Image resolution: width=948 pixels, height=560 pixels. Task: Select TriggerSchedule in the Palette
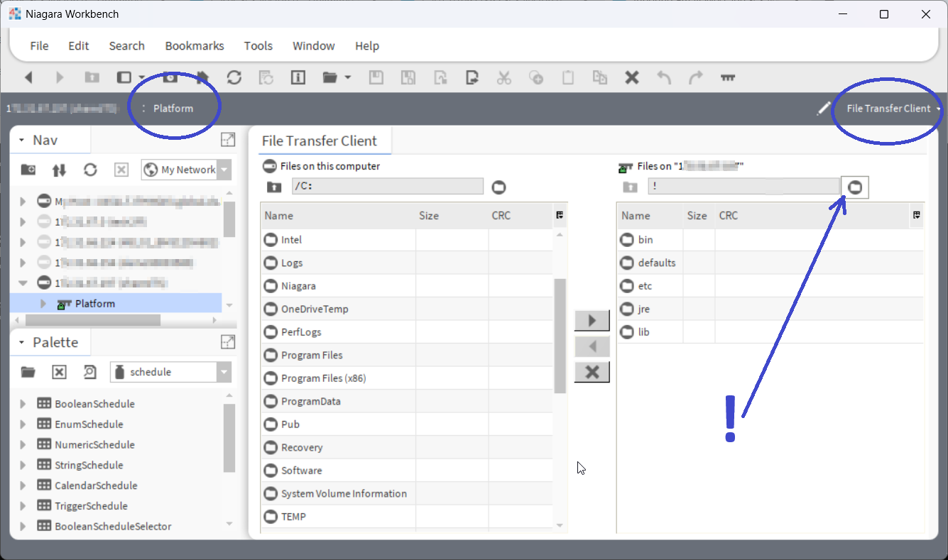(91, 507)
